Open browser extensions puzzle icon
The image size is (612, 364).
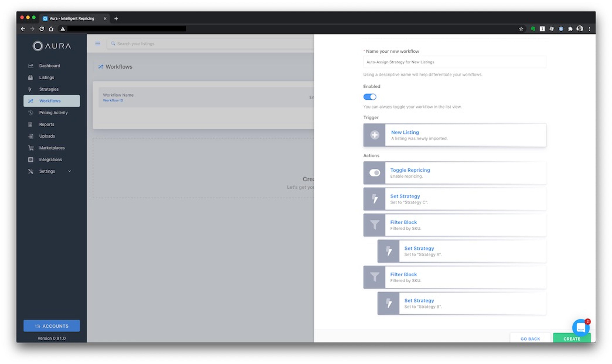coord(570,29)
